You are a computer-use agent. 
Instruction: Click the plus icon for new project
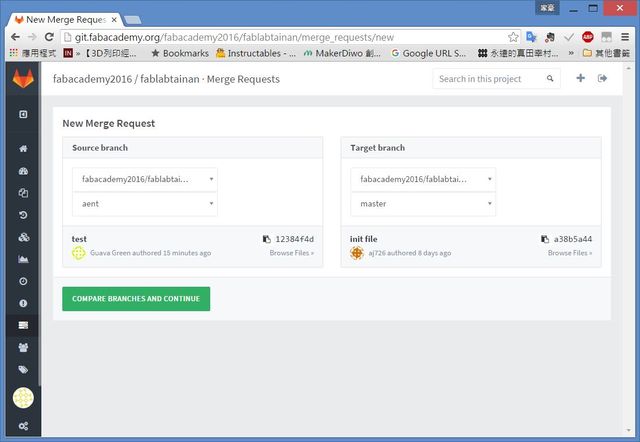point(580,78)
